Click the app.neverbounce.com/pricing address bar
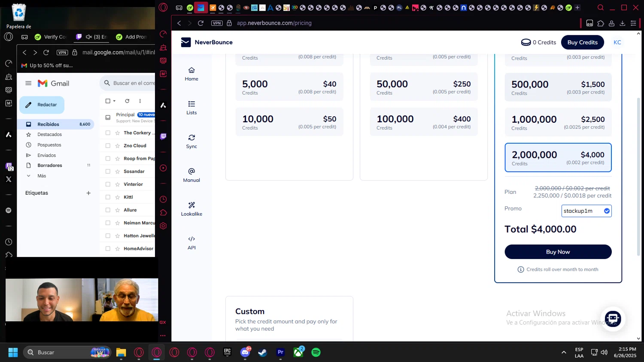The width and height of the screenshot is (644, 362). (x=275, y=23)
